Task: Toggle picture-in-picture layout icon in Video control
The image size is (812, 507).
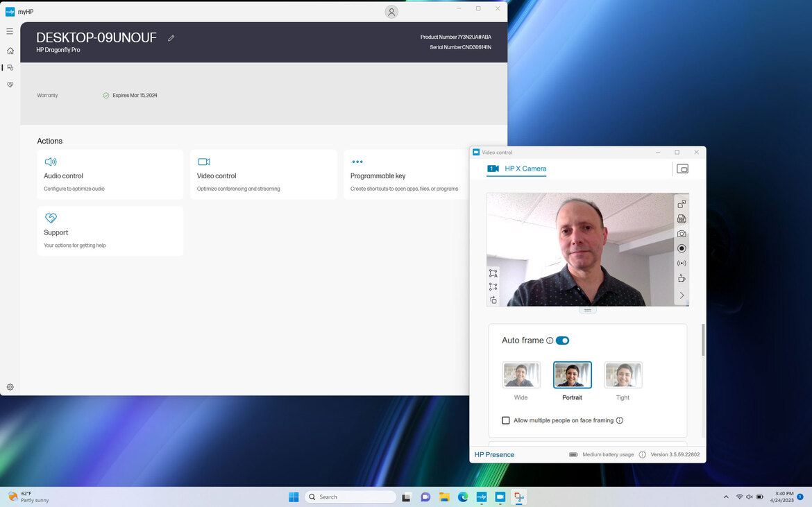Action: click(682, 169)
